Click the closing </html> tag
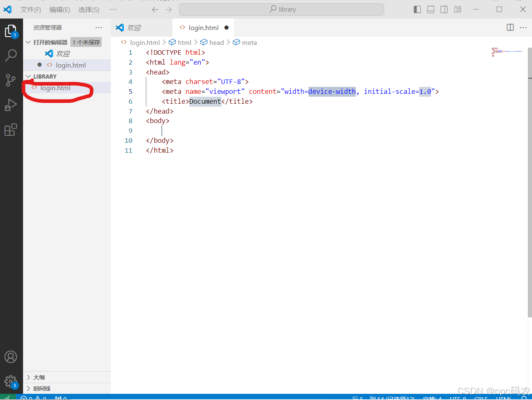Image resolution: width=532 pixels, height=400 pixels. click(160, 150)
